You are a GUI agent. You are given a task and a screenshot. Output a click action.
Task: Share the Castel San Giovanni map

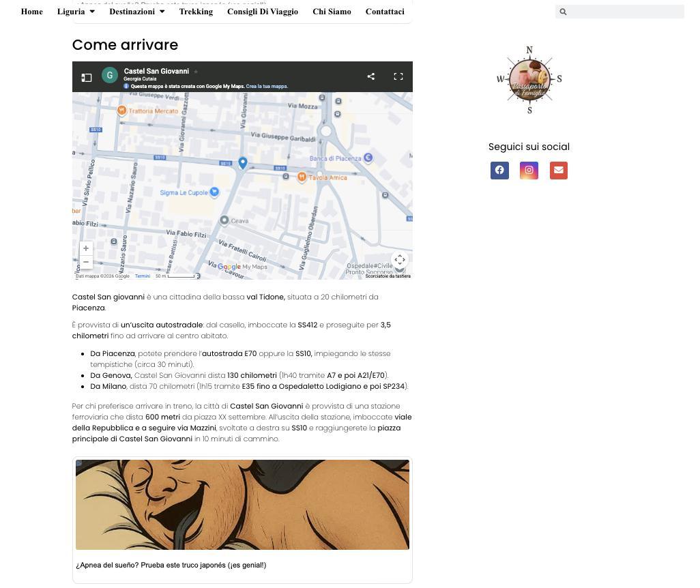click(371, 76)
